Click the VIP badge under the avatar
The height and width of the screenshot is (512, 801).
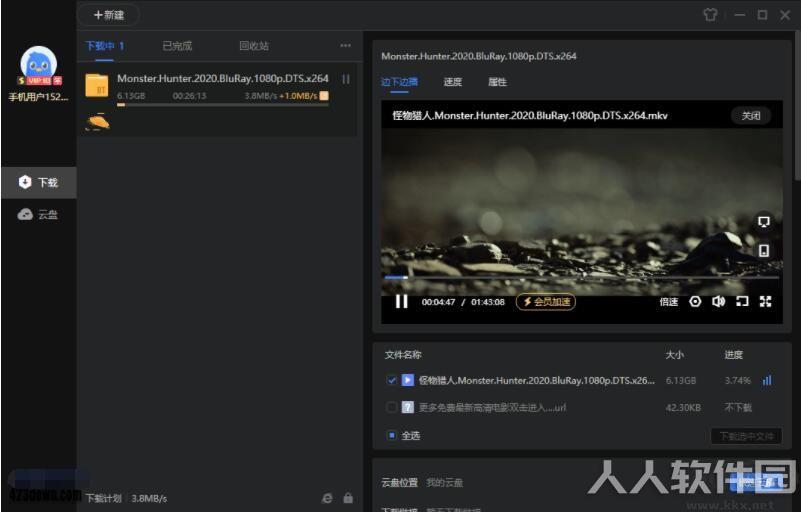click(x=40, y=80)
